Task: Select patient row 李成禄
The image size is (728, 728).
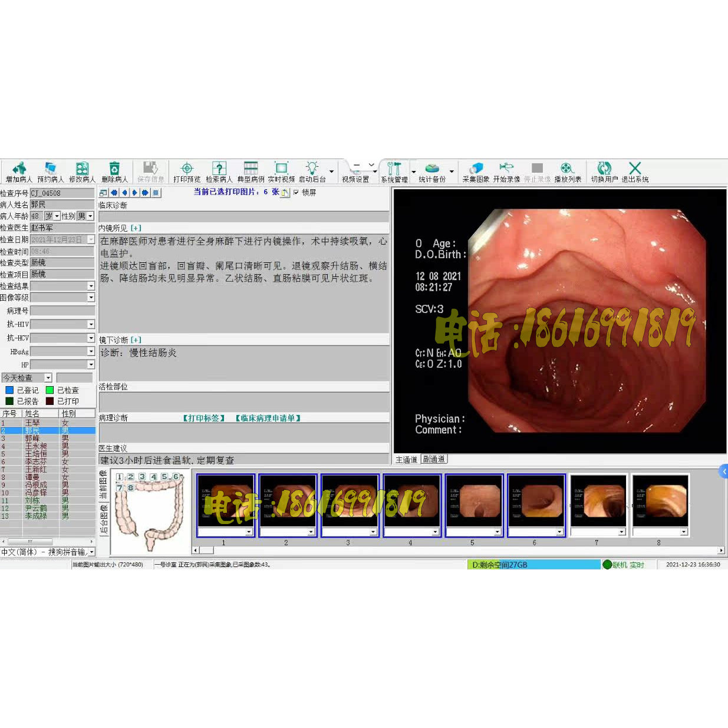Action: (47, 516)
